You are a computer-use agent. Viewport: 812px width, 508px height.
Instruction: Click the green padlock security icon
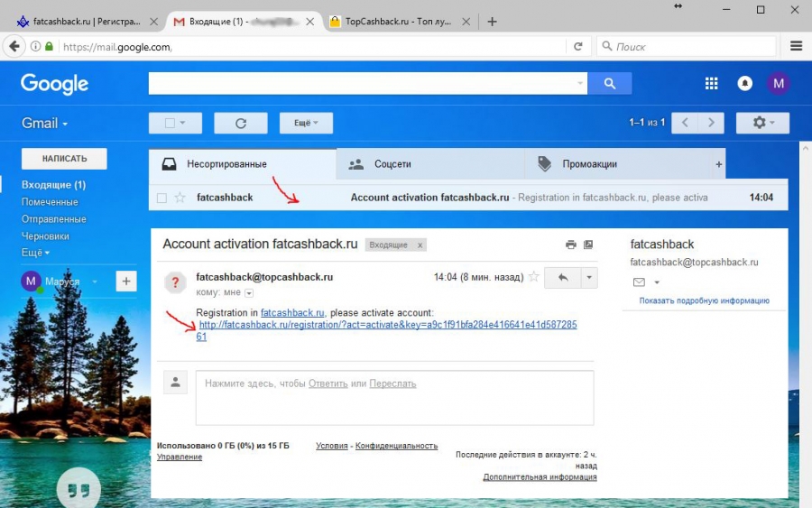(50, 47)
